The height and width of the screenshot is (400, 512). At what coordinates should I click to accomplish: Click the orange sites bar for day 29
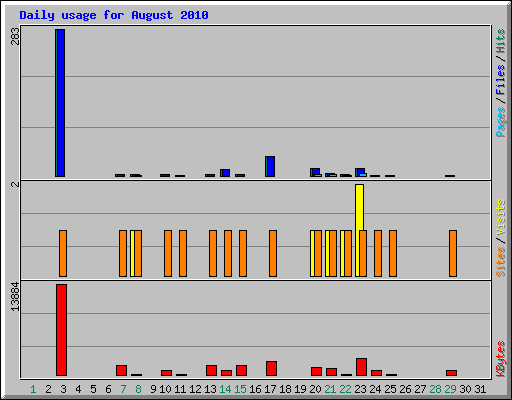453,253
